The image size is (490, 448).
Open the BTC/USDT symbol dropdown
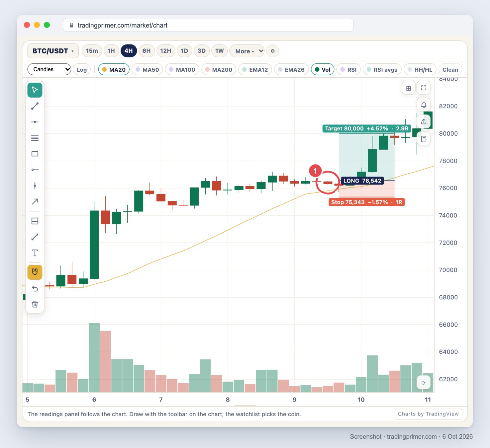click(53, 51)
